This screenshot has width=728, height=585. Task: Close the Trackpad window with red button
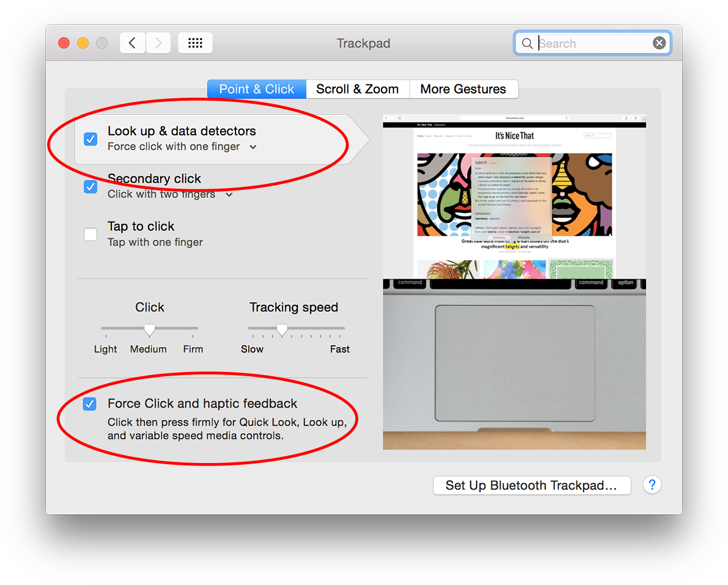click(x=64, y=43)
